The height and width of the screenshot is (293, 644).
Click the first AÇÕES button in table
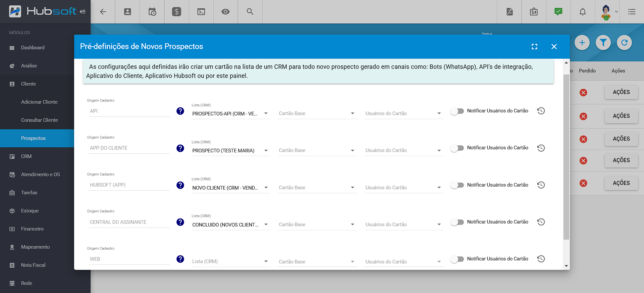coord(621,92)
